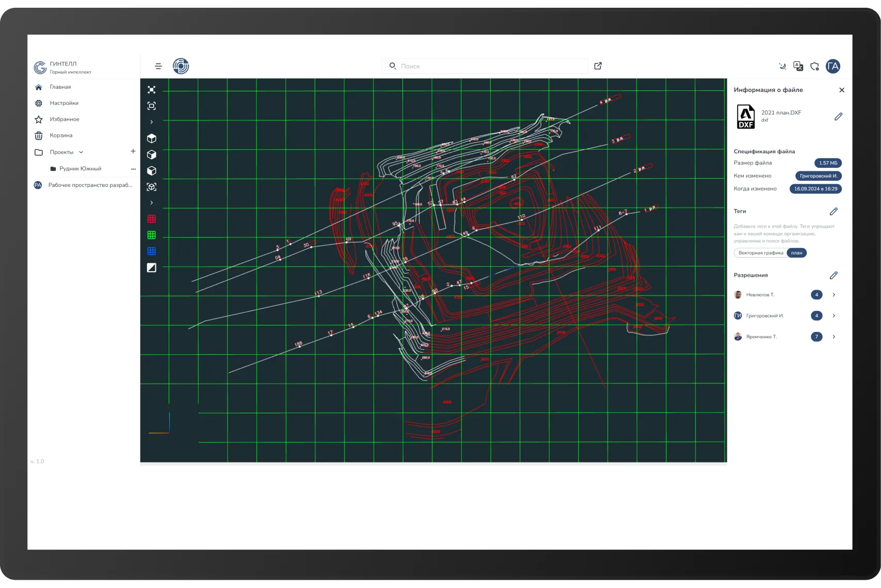
Task: Add a new project with the plus icon
Action: pos(133,151)
